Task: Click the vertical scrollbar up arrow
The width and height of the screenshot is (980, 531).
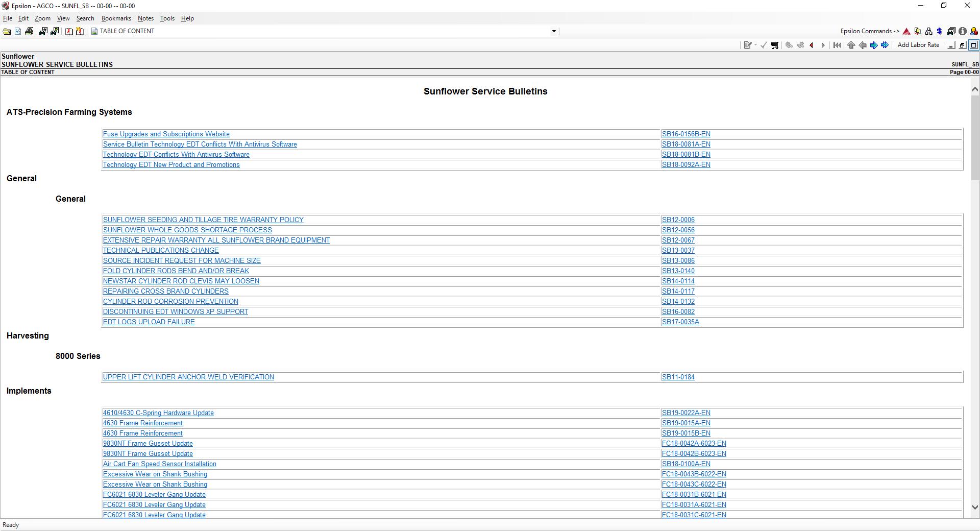Action: pos(975,89)
